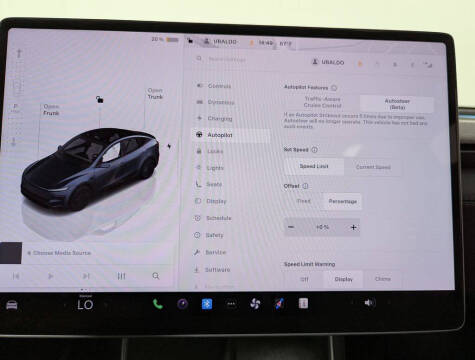Play the media
Screen dimensions: 475x360
[x=50, y=276]
